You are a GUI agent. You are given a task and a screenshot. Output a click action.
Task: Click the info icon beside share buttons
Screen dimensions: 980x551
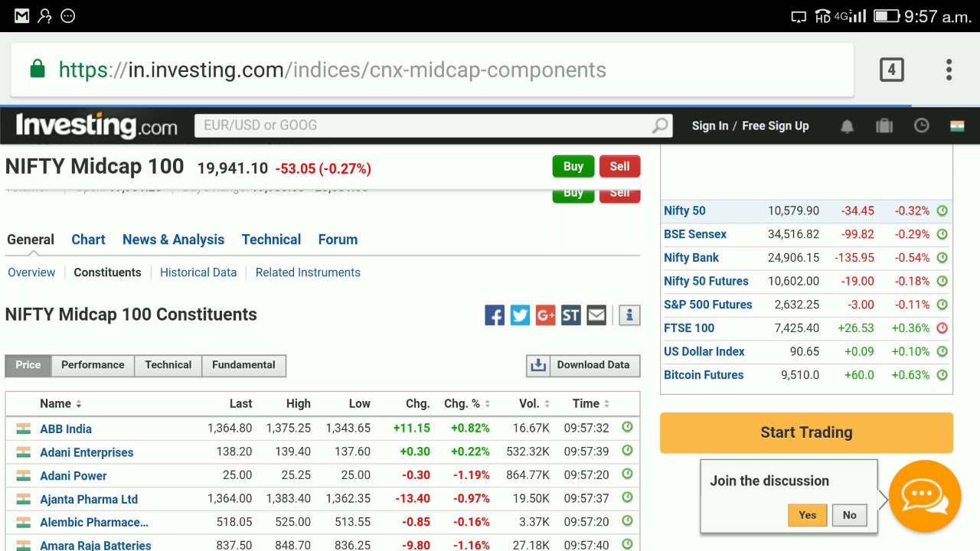click(629, 315)
